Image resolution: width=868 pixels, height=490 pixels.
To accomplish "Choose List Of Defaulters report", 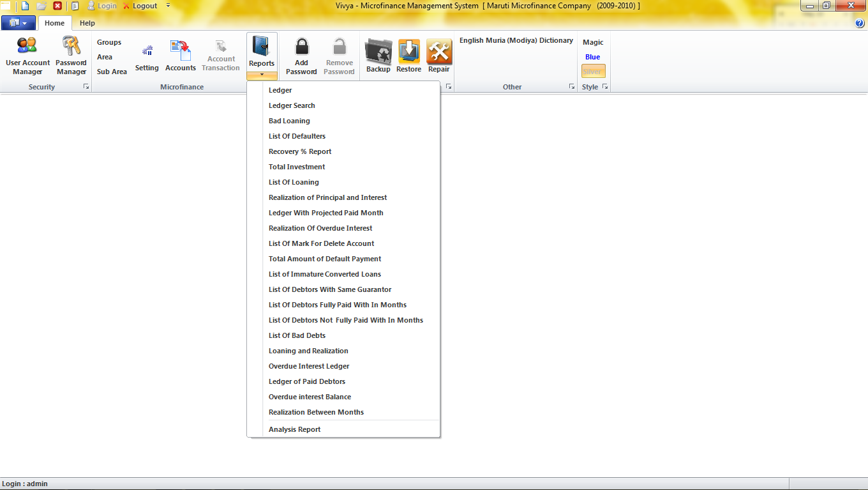I will click(x=297, y=136).
